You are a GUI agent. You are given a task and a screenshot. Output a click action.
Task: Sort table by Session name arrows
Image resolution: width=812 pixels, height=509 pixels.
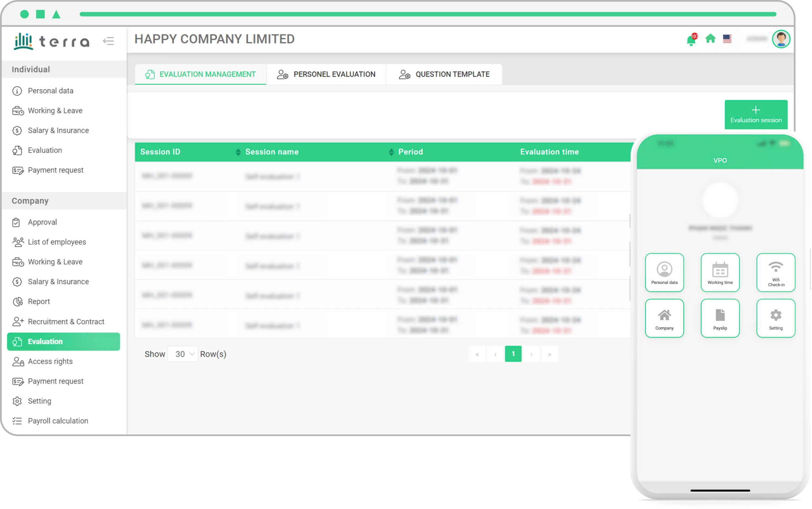391,152
